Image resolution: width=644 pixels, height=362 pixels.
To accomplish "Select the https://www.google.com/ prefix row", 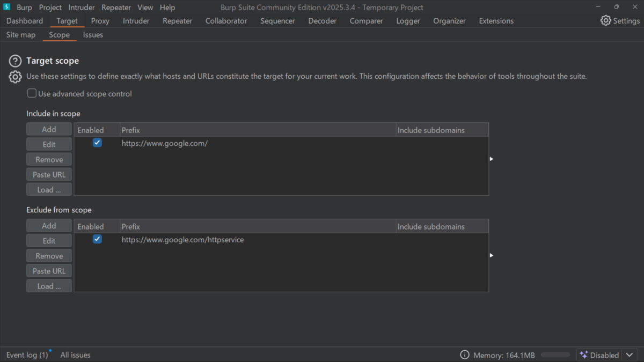I will pos(281,143).
